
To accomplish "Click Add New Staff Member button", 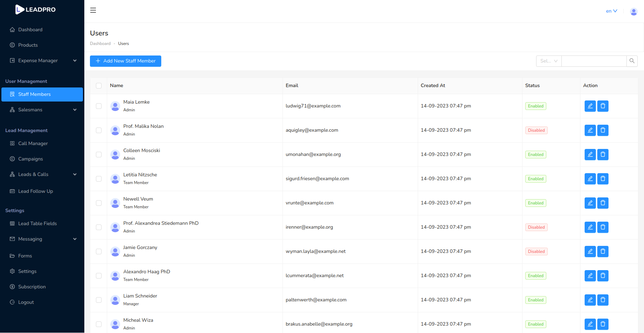I will [x=125, y=61].
